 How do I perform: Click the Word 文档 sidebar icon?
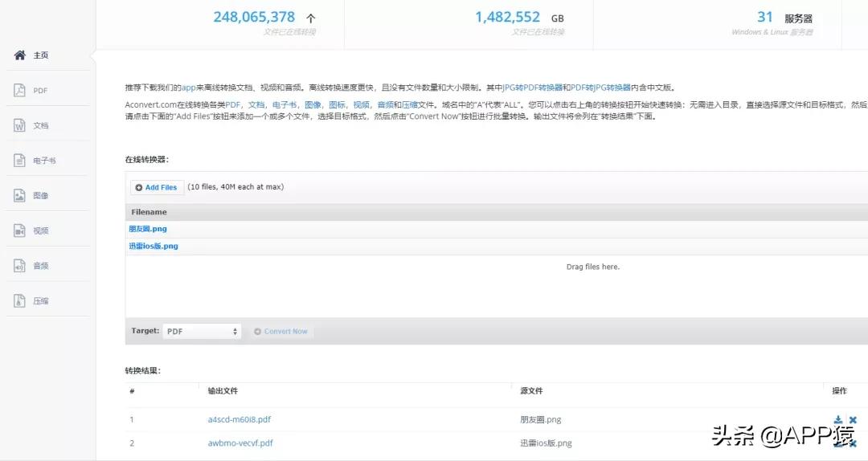click(x=19, y=125)
